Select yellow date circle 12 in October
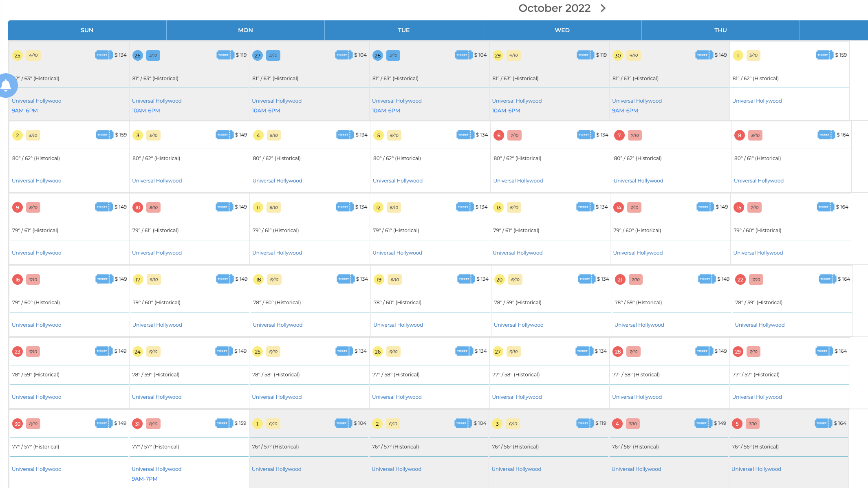Screen dimensions: 868x488 [x=378, y=207]
